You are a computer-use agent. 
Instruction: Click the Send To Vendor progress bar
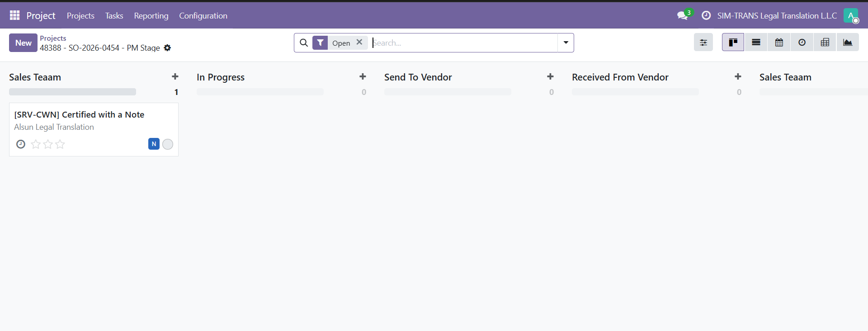448,92
